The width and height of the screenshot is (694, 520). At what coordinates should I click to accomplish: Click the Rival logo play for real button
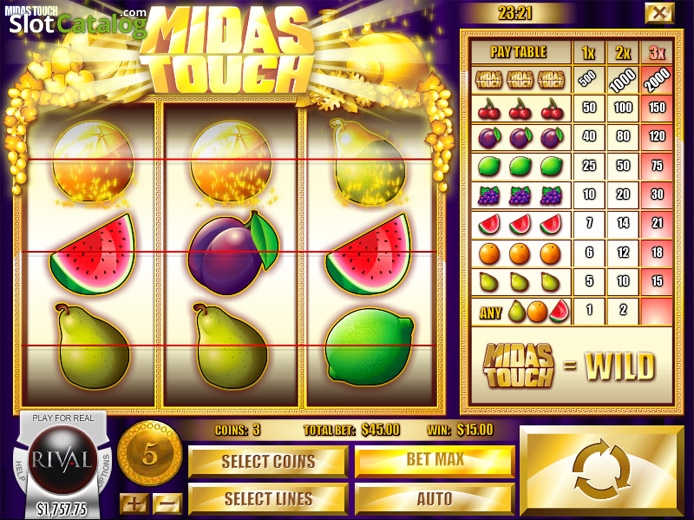point(62,459)
